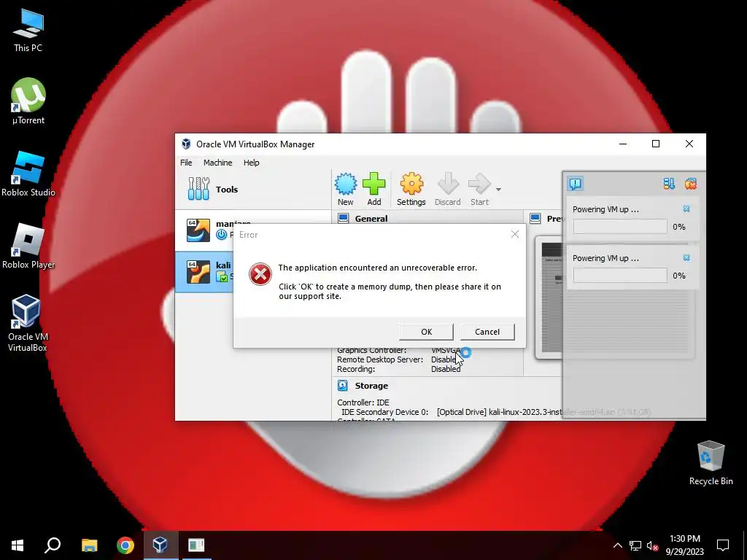Viewport: 747px width, 560px height.
Task: Click the General section monitor icon
Action: coord(343,218)
